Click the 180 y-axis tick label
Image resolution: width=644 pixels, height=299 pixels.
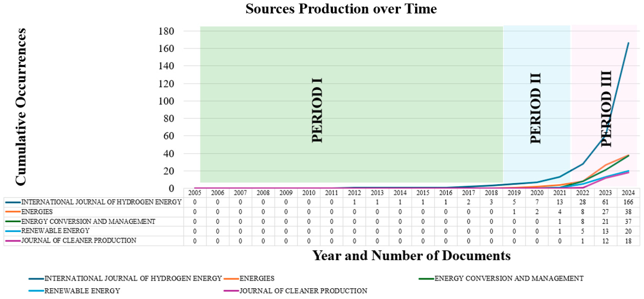coord(166,31)
